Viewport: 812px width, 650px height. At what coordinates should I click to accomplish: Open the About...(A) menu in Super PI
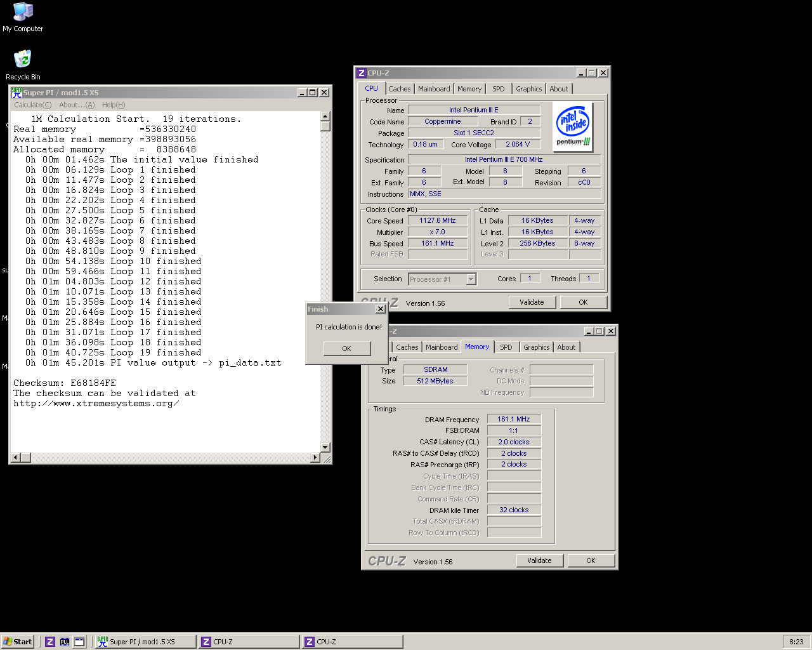(77, 105)
